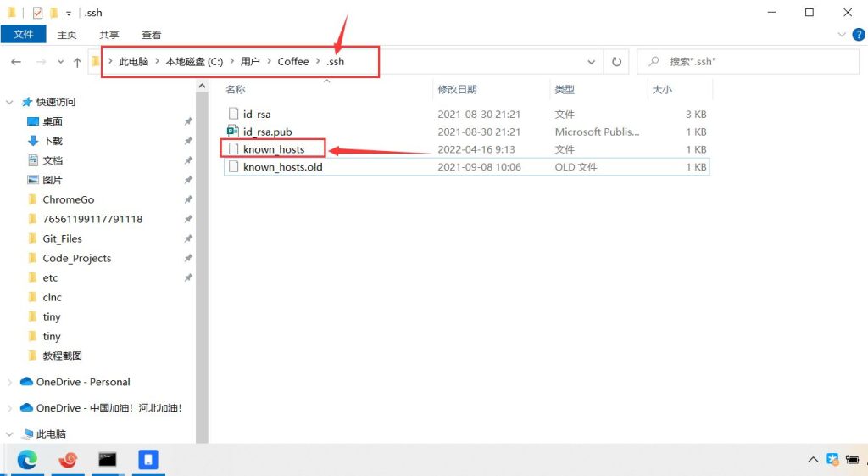Open Microsoft Edge from the taskbar
This screenshot has height=476, width=868.
click(27, 459)
